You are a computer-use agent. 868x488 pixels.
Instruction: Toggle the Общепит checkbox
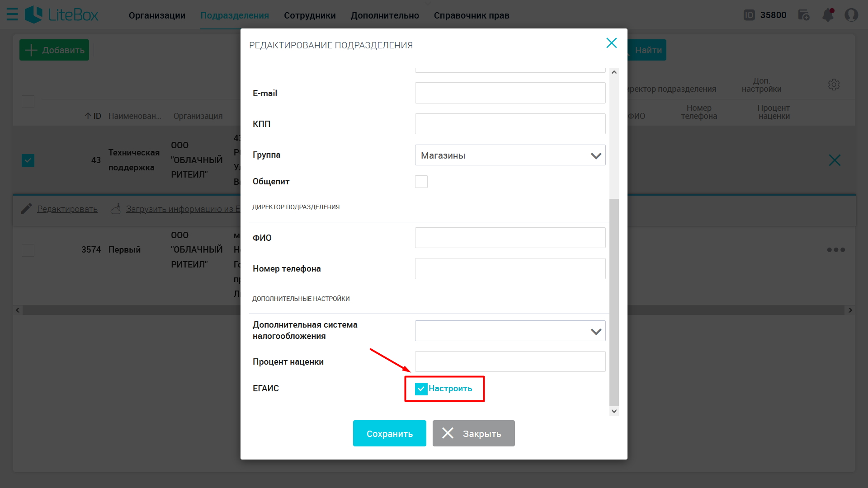421,182
